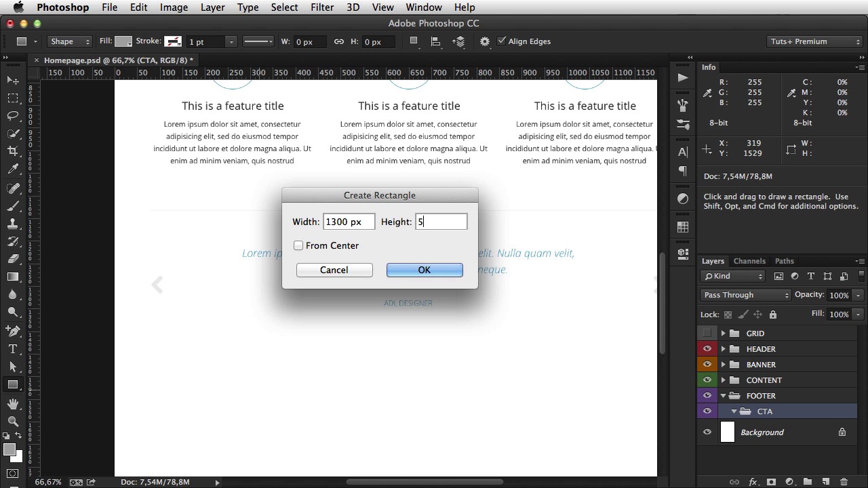This screenshot has width=868, height=488.
Task: Open the geometry options gear icon
Action: [x=484, y=41]
